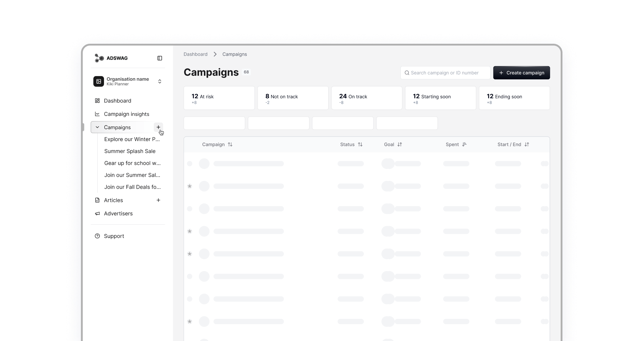Sort by the Campaign column arrows
The width and height of the screenshot is (644, 341).
point(230,144)
